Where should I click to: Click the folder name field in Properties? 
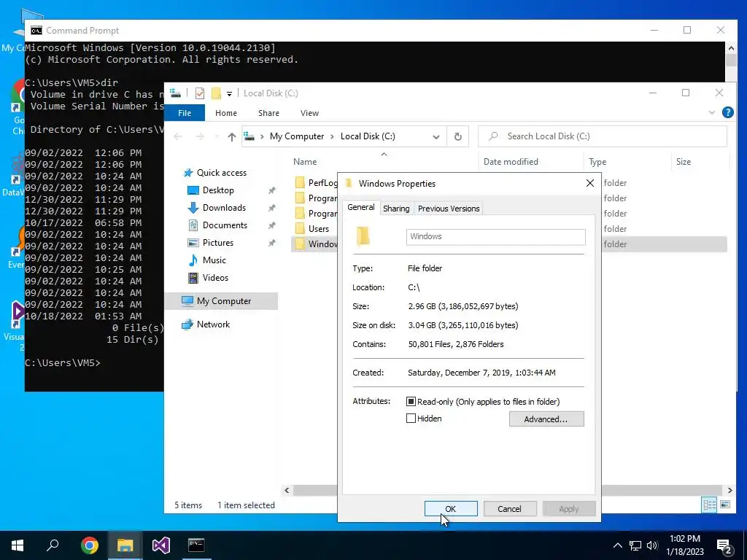tap(495, 237)
